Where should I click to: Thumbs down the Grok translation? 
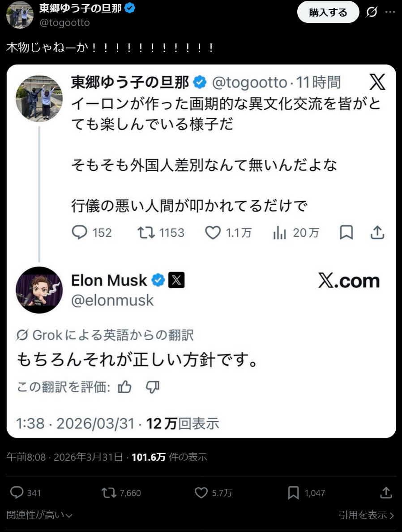(x=153, y=387)
